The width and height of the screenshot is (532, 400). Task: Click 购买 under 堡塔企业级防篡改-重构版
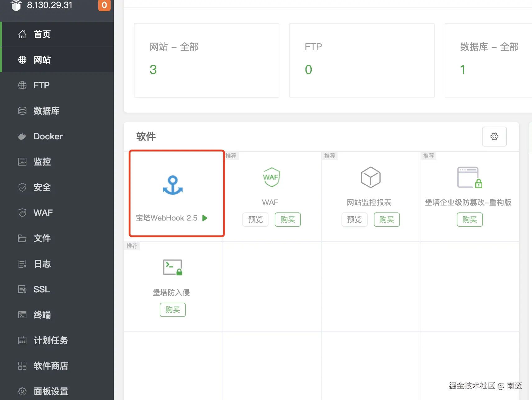(470, 220)
